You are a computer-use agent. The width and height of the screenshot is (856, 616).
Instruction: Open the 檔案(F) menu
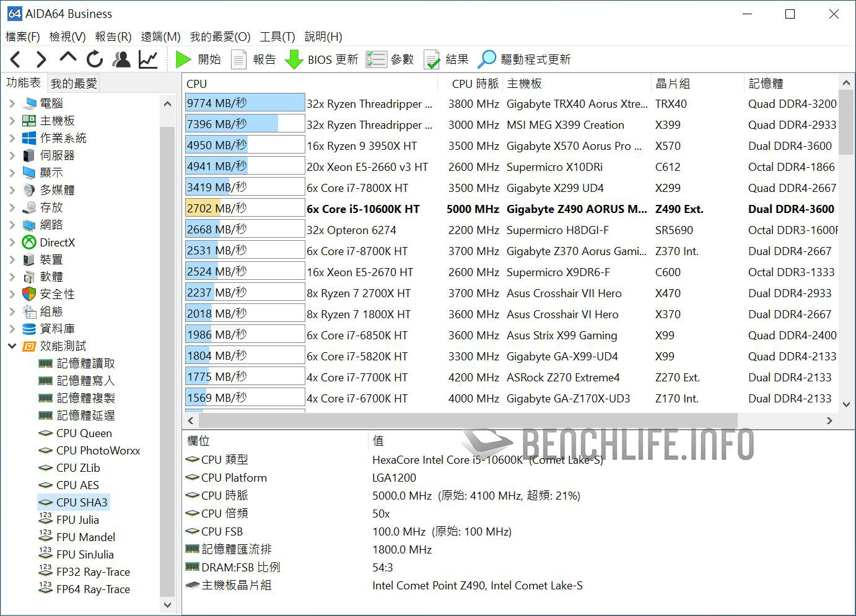tap(23, 37)
